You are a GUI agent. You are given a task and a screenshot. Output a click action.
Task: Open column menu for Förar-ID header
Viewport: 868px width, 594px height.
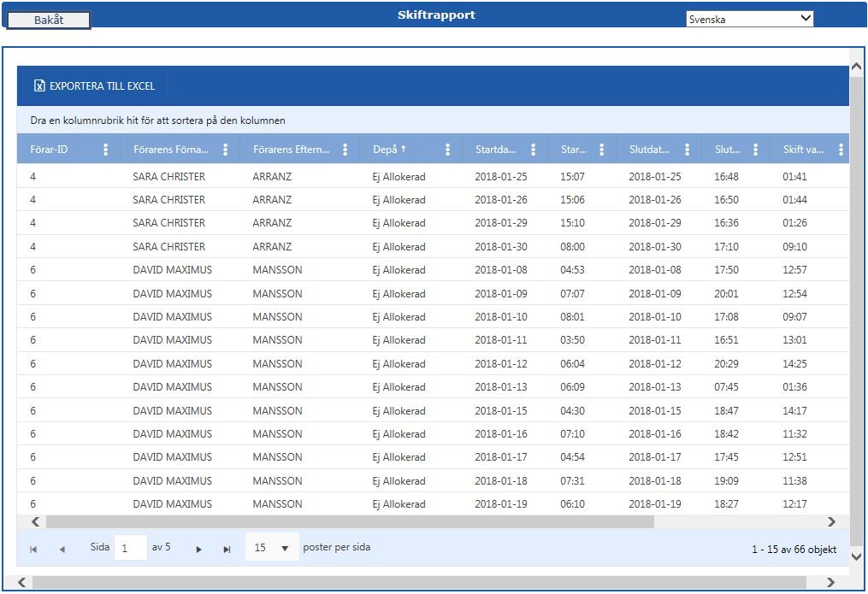click(106, 150)
